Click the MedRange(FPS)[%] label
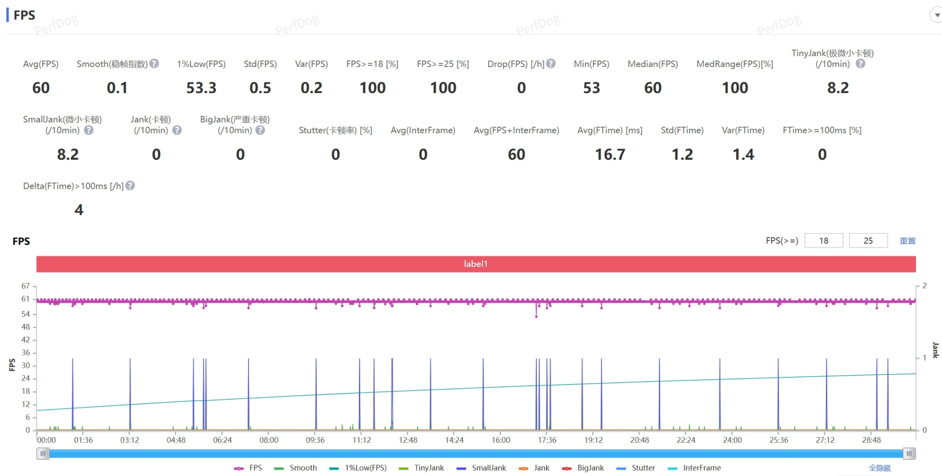This screenshot has height=476, width=942. 735,64
